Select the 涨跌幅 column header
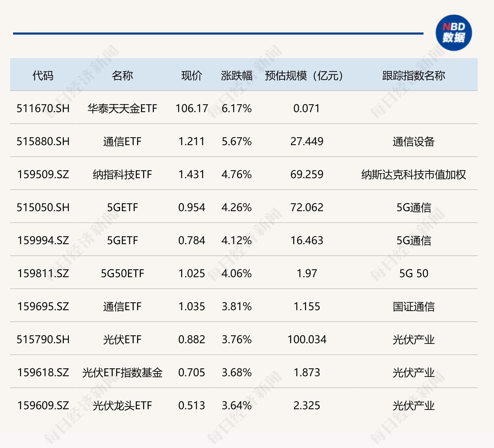 click(237, 76)
